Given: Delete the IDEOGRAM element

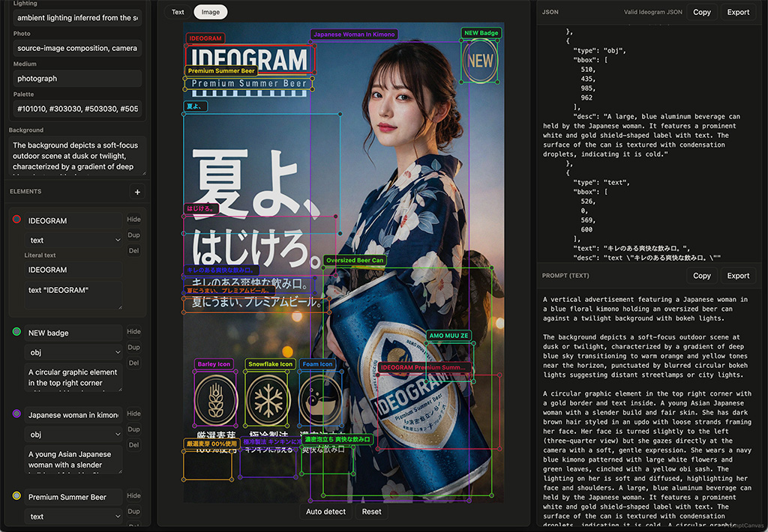Looking at the screenshot, I should (133, 250).
